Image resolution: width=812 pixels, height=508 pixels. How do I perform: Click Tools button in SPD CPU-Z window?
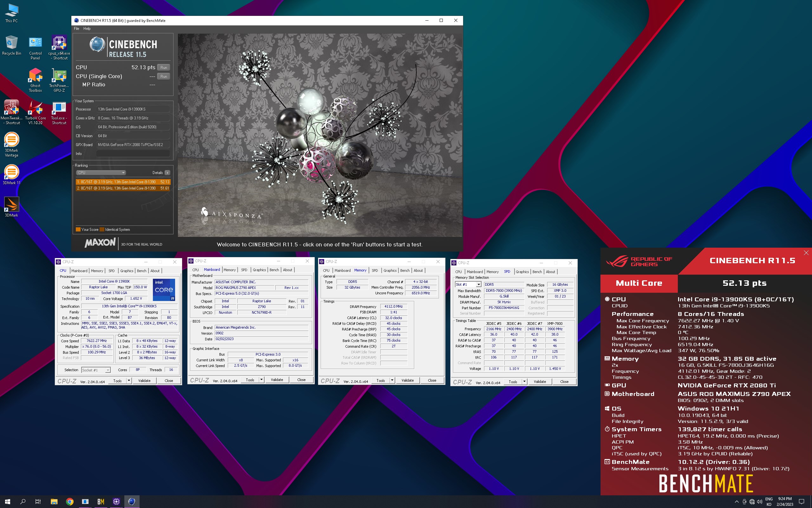[513, 382]
